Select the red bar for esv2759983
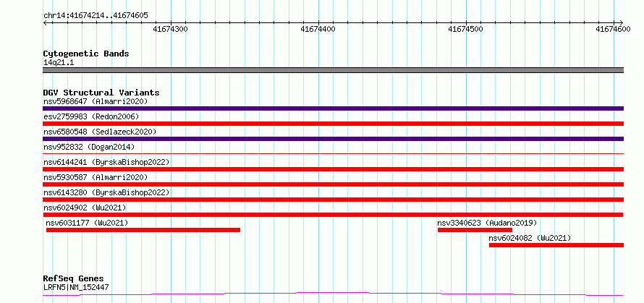 (333, 124)
